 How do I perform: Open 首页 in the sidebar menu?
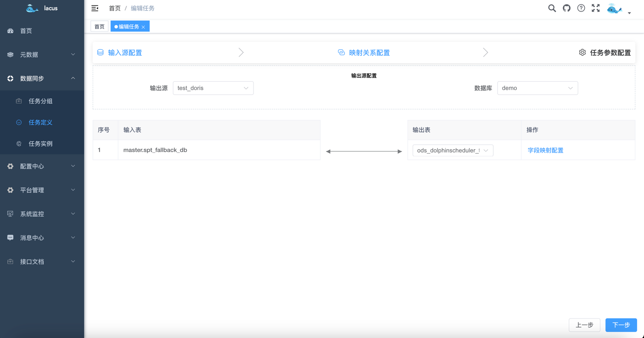(42, 31)
